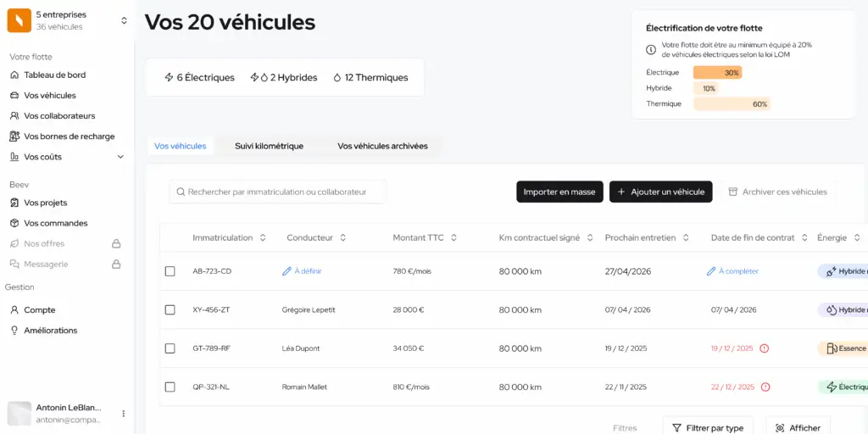Click the Tableau de bord home icon
Screen dimensions: 868x434
click(14, 75)
